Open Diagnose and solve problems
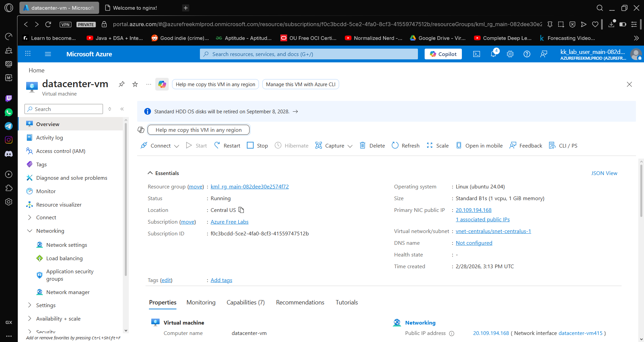Image resolution: width=644 pixels, height=342 pixels. 72,178
